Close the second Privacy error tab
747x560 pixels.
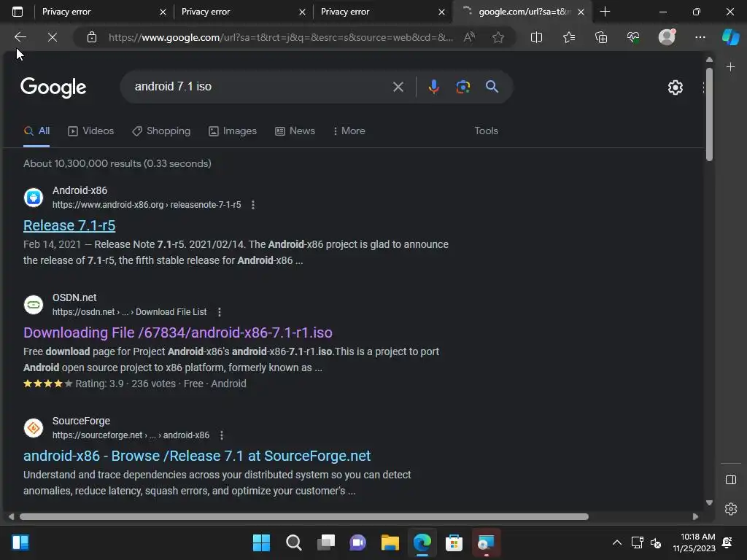click(302, 12)
